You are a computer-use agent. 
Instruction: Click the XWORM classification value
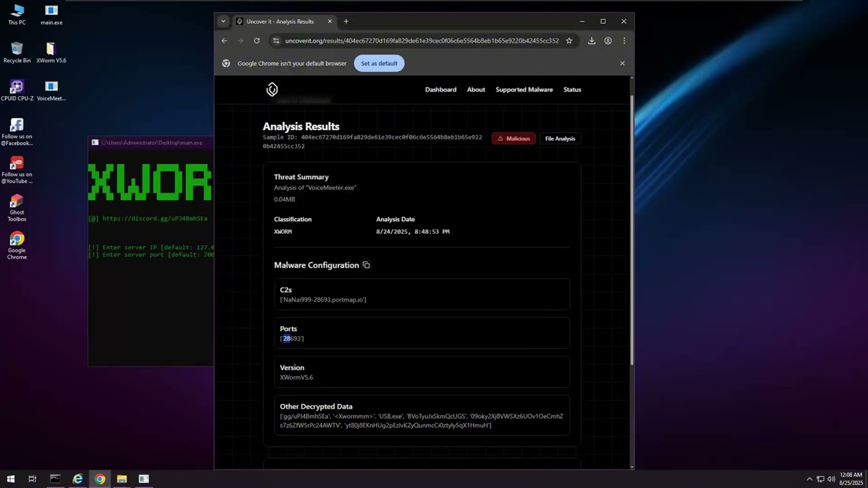pyautogui.click(x=283, y=232)
